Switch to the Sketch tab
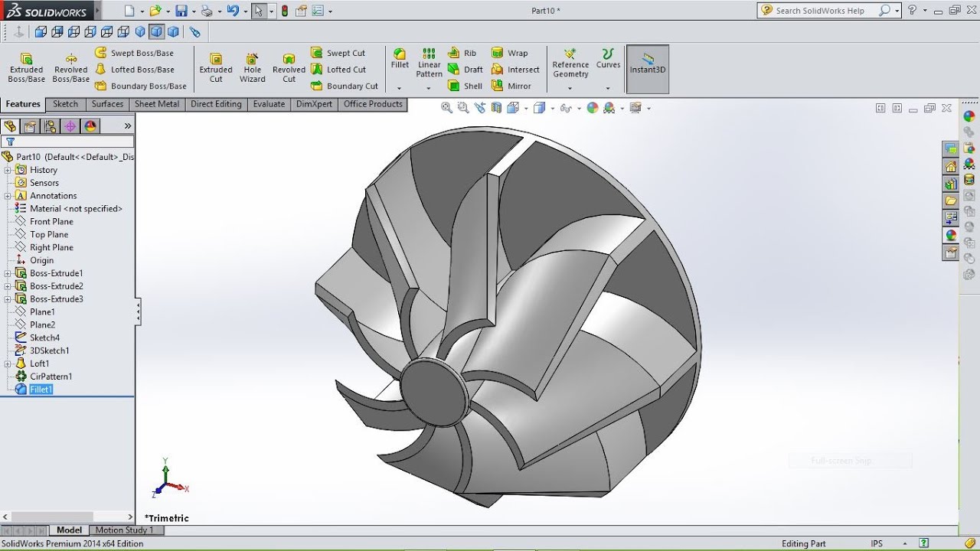The height and width of the screenshot is (551, 980). 65,104
